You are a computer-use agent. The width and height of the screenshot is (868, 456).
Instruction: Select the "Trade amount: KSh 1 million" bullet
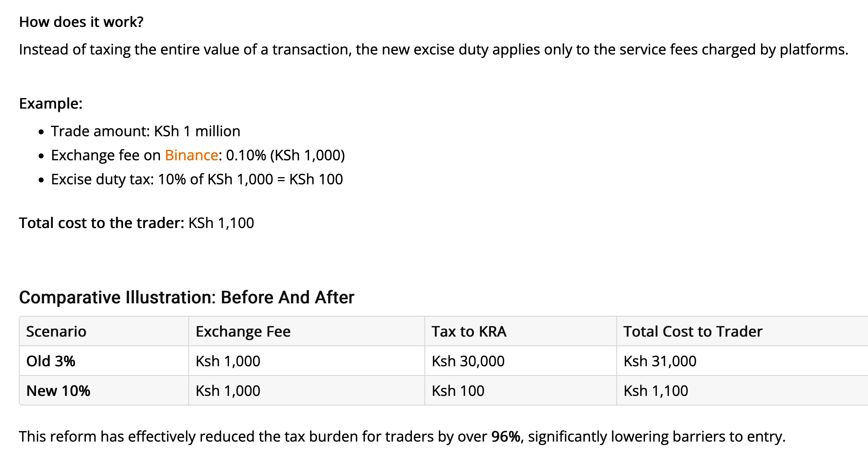tap(145, 131)
